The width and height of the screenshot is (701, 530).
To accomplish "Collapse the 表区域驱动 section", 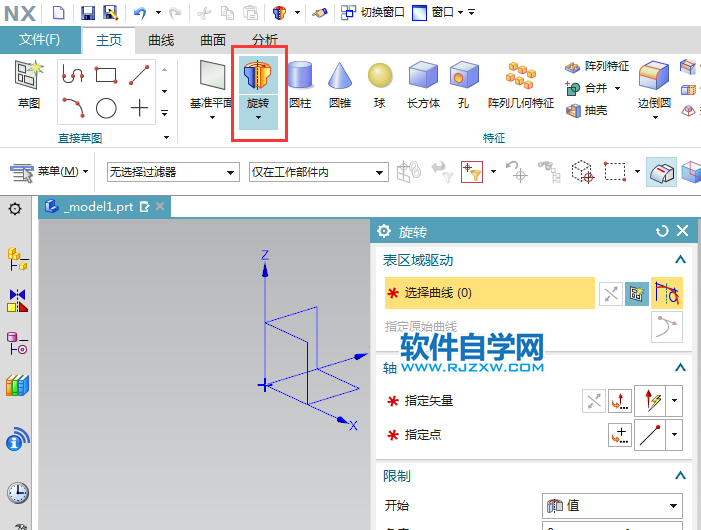I will pyautogui.click(x=680, y=260).
